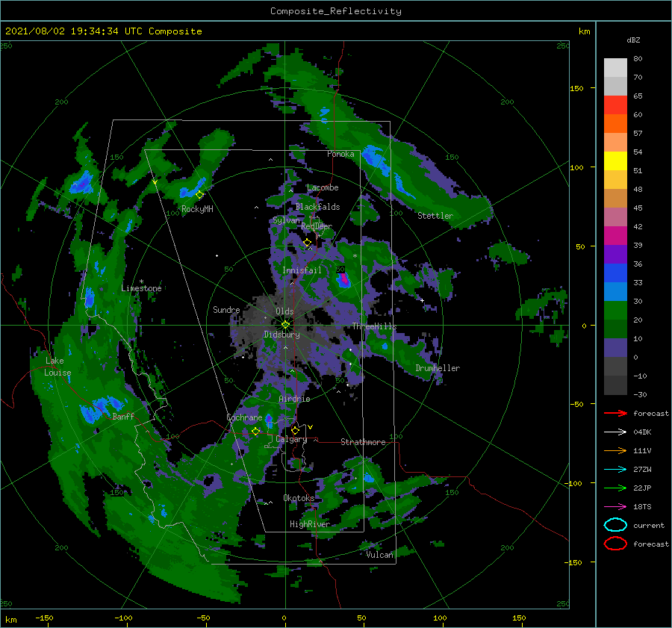Screen dimensions: 672x628
Task: Select the orange 57-60 dBZ swatch
Action: pos(615,124)
